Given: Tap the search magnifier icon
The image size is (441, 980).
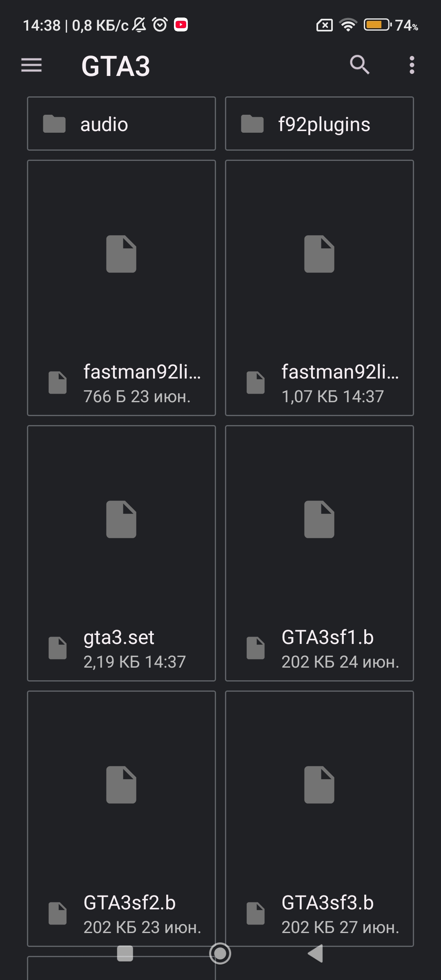Looking at the screenshot, I should click(x=360, y=65).
